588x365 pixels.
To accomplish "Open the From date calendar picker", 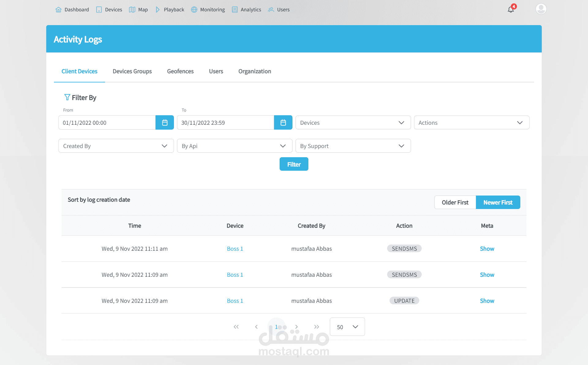I will (164, 123).
